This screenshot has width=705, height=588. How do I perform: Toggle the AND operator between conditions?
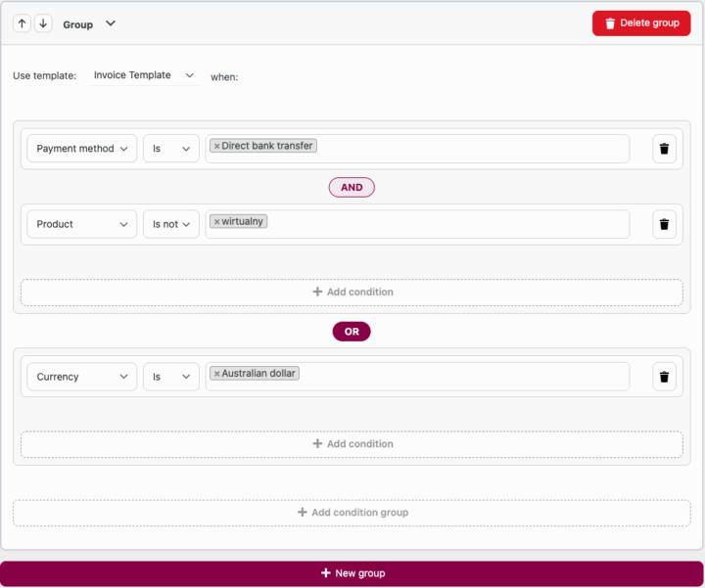point(352,187)
